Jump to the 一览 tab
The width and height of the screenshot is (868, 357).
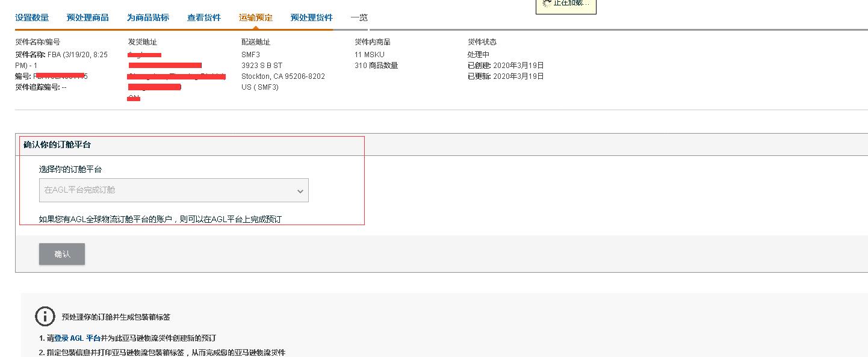click(359, 17)
